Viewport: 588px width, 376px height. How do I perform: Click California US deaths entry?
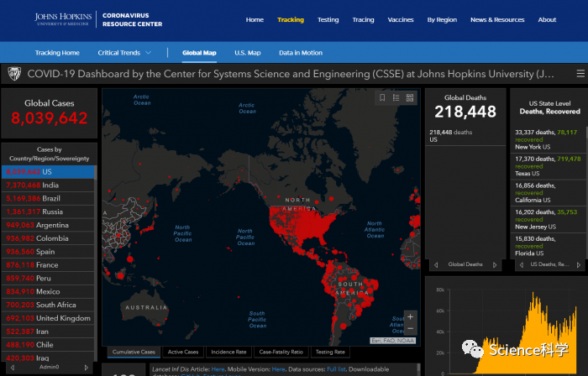[548, 192]
